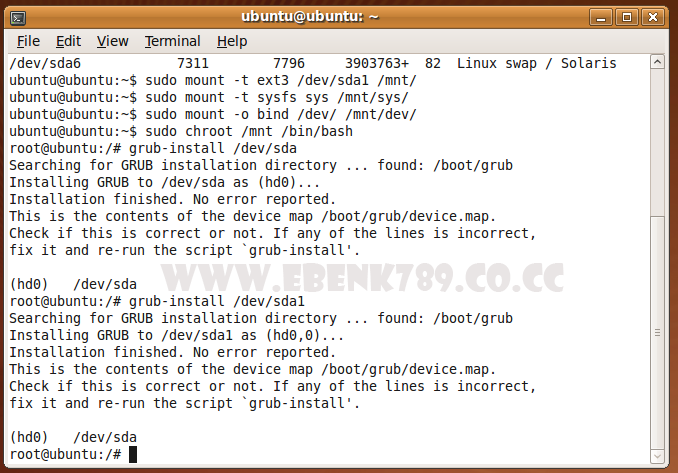Click the vertical scrollbar thumb
Image resolution: width=678 pixels, height=473 pixels.
(657, 332)
